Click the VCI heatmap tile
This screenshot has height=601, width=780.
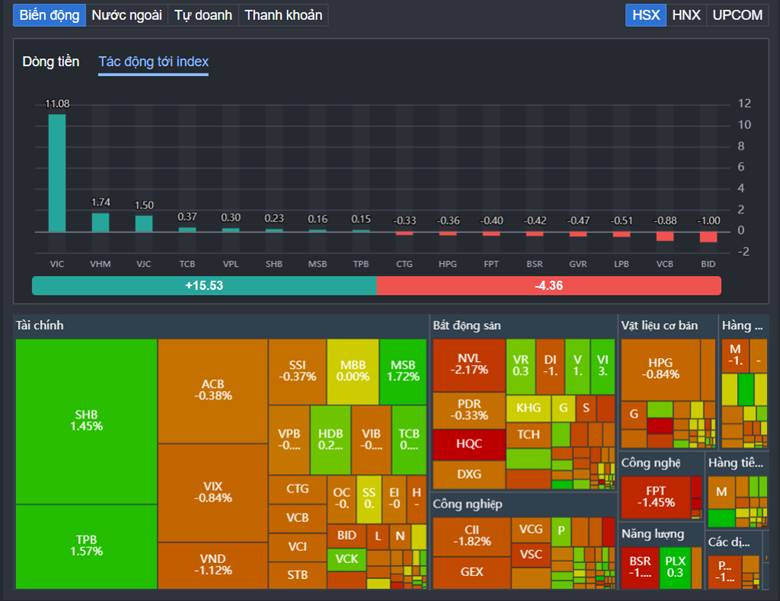click(x=297, y=547)
